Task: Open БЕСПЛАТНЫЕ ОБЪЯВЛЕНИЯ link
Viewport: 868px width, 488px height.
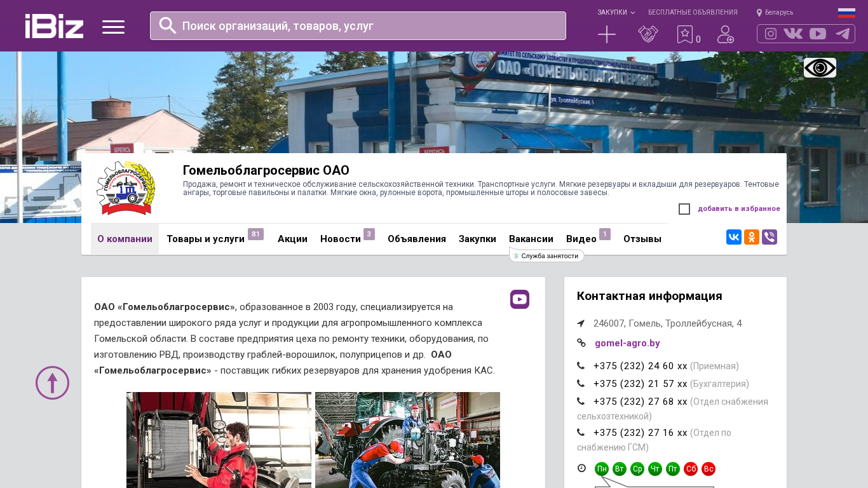Action: 693,13
